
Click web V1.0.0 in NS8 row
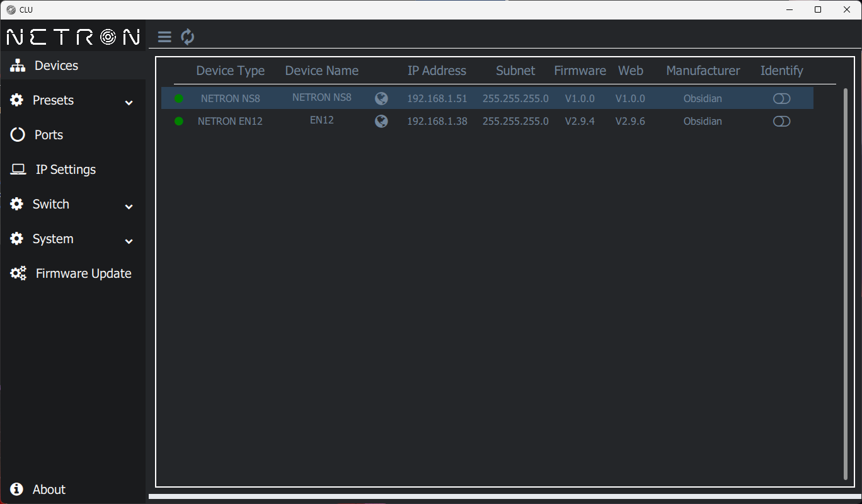click(x=630, y=98)
